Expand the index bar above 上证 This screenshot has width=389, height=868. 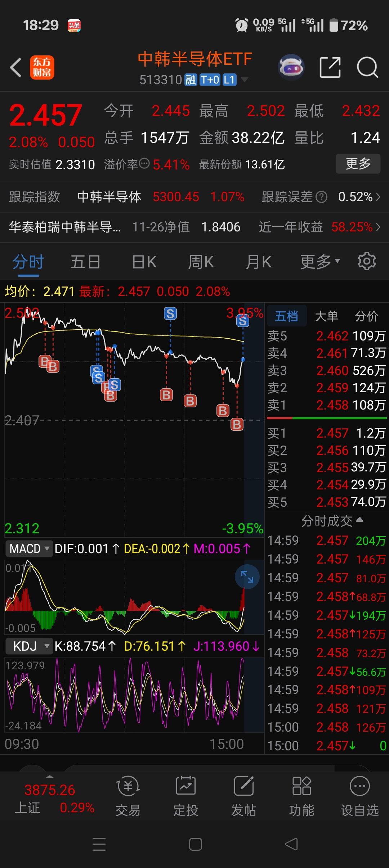coord(50,777)
